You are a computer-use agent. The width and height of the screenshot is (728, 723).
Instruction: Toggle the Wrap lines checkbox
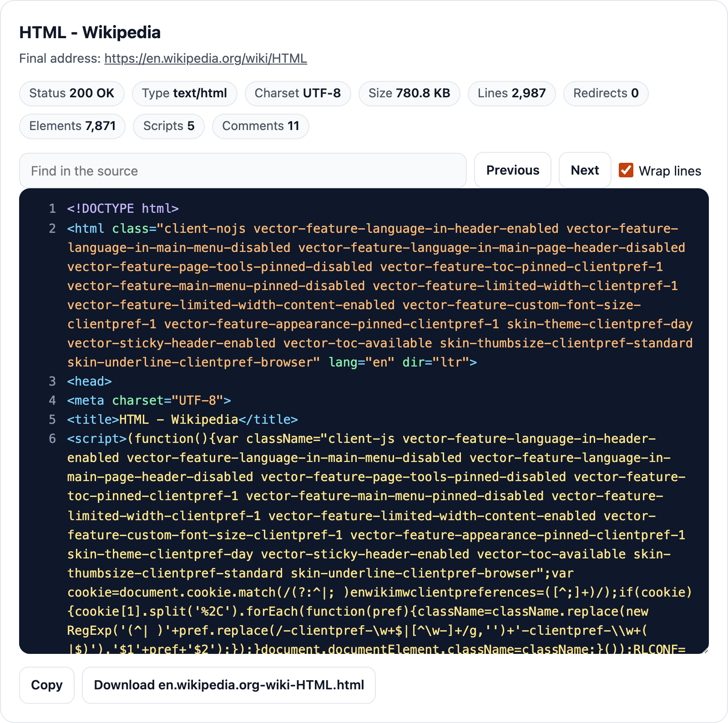click(x=626, y=171)
